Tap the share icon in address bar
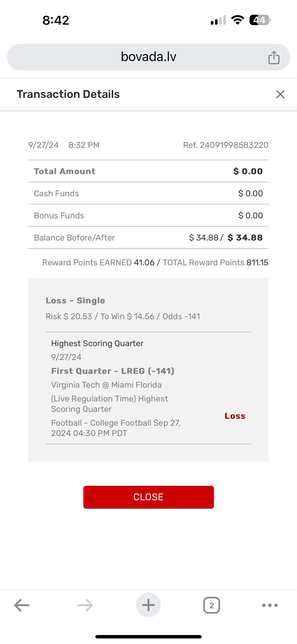The image size is (297, 644). tap(274, 58)
